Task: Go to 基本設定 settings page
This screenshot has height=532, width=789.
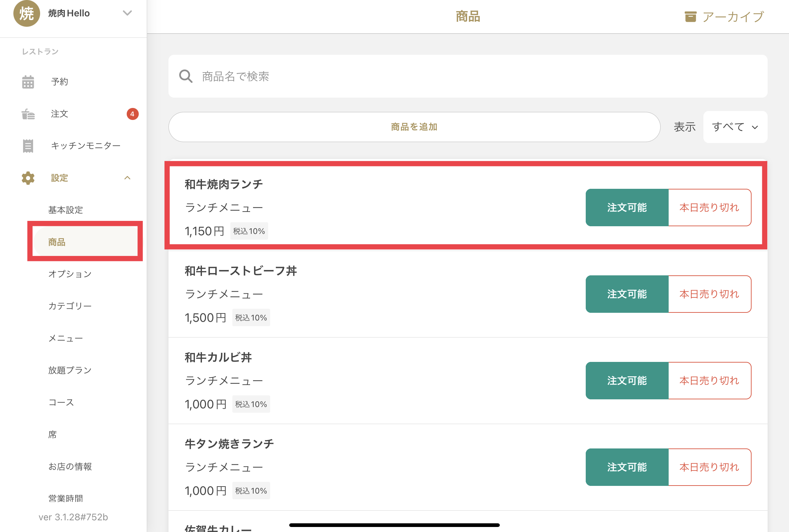Action: click(x=66, y=210)
